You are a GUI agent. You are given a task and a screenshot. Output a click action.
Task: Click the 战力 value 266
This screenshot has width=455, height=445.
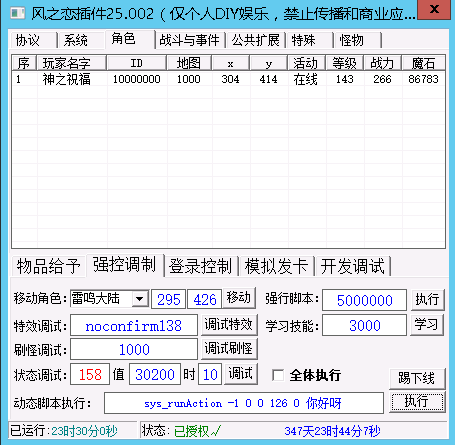pos(382,79)
